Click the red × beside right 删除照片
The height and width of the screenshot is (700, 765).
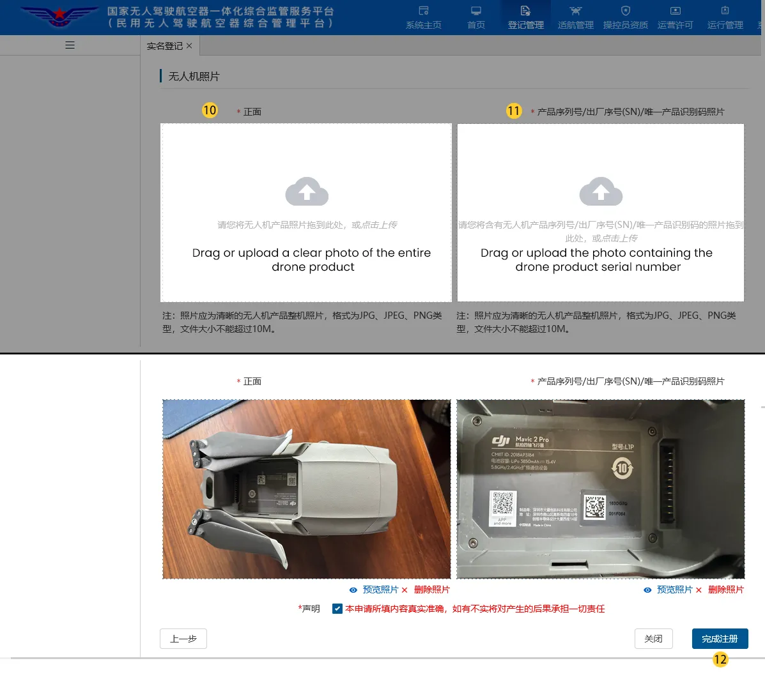coord(699,590)
